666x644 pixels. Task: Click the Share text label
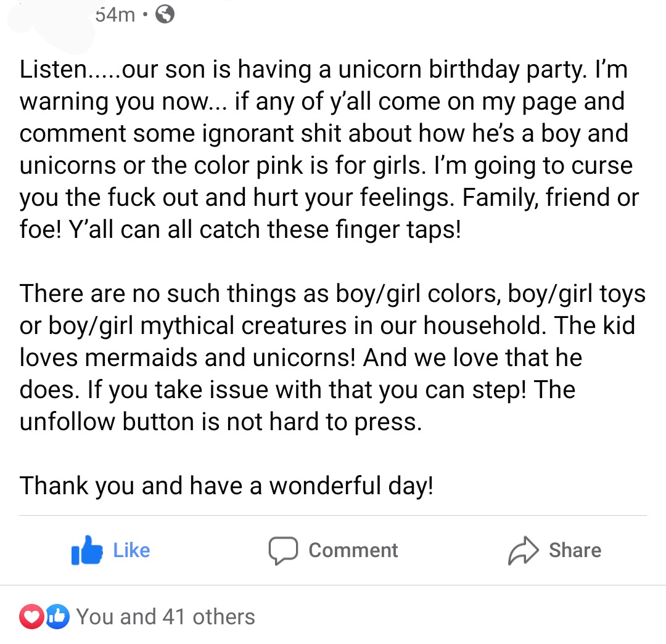click(575, 550)
